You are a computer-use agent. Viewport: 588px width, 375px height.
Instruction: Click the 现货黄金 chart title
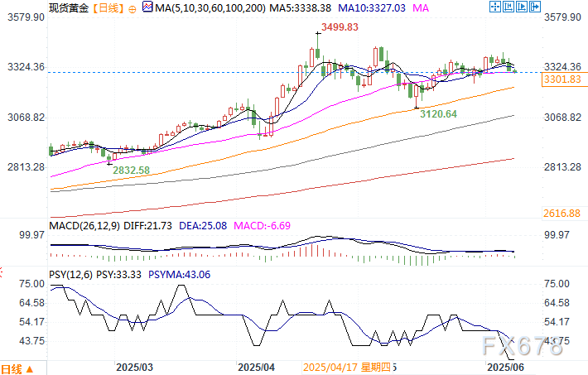(x=67, y=7)
